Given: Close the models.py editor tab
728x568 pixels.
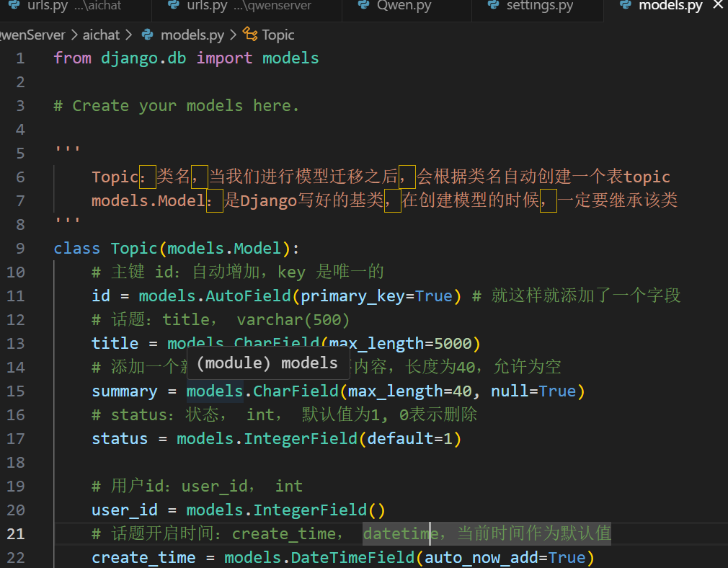Looking at the screenshot, I should point(716,6).
